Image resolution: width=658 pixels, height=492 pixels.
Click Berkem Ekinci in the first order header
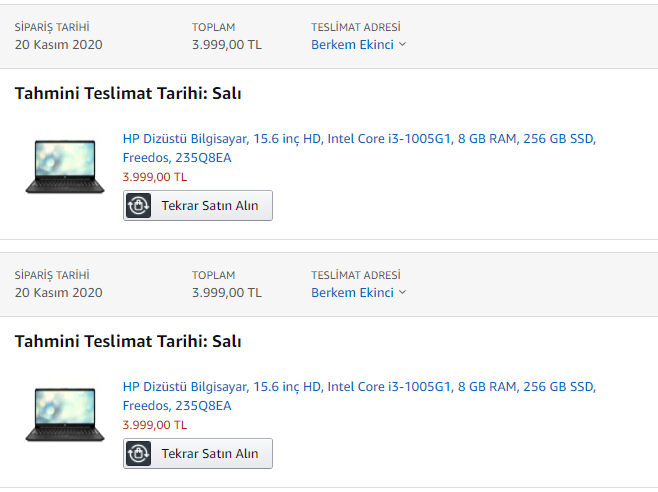352,44
